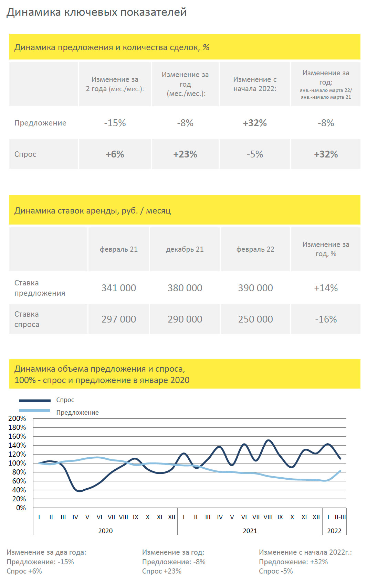Click the +14% yearly change cell
This screenshot has height=588, width=367.
pos(326,288)
